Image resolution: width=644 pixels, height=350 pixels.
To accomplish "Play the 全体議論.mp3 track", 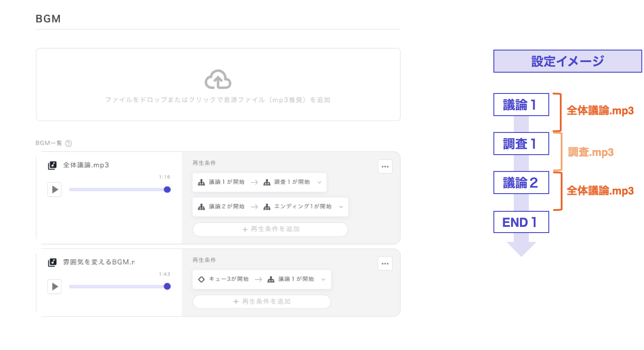I will 54,190.
